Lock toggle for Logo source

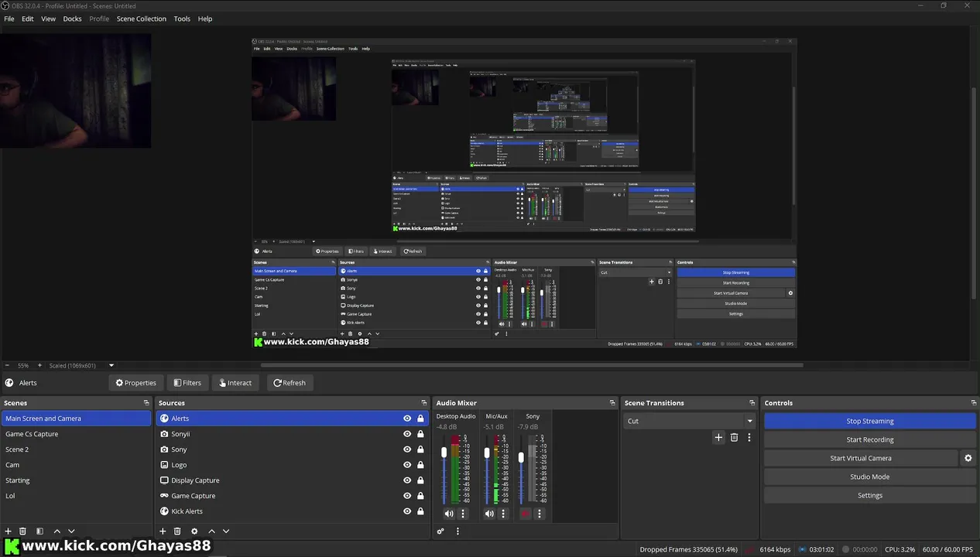click(420, 465)
